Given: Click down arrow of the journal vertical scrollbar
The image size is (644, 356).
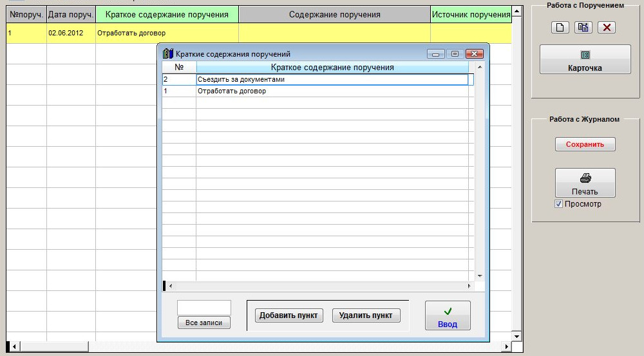Looking at the screenshot, I should tap(516, 337).
